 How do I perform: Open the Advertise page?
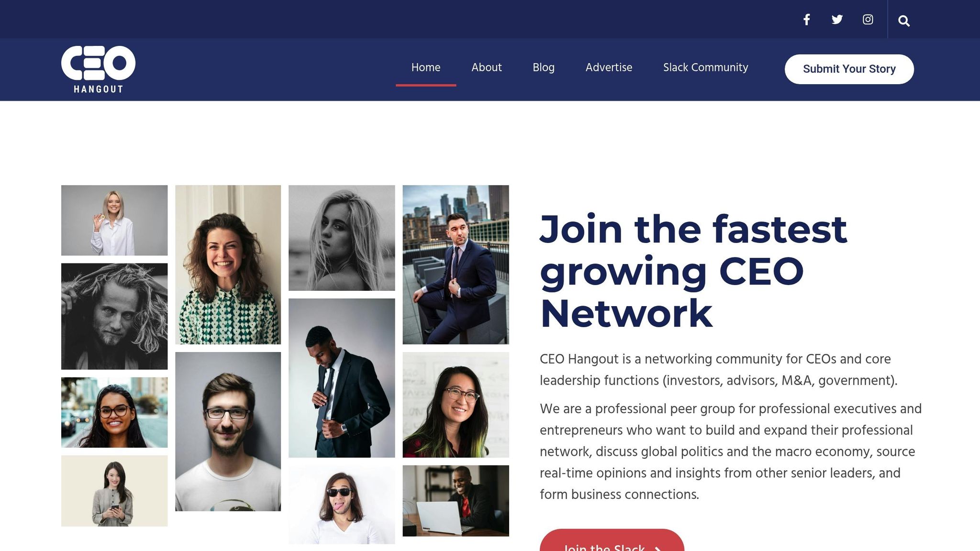click(x=609, y=67)
